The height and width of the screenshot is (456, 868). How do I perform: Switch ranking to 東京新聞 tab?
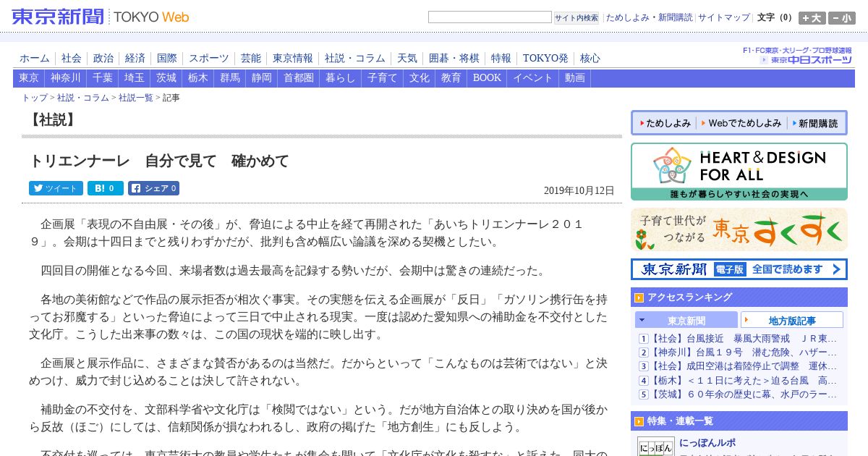click(686, 320)
